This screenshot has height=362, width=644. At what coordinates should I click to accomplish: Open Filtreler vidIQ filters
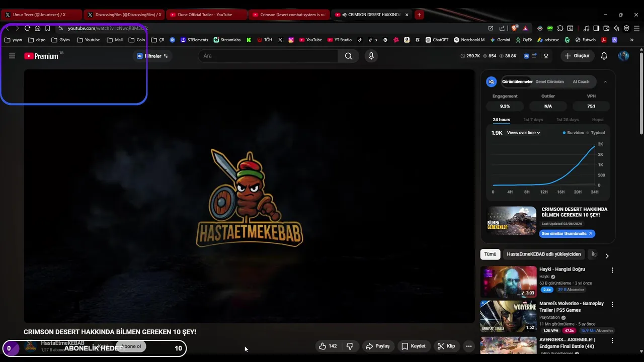tap(152, 56)
